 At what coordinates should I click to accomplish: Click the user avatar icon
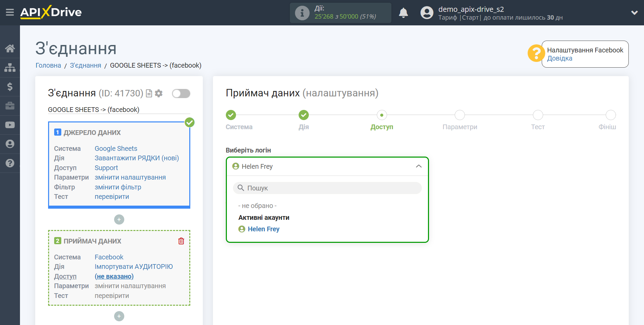tap(427, 13)
